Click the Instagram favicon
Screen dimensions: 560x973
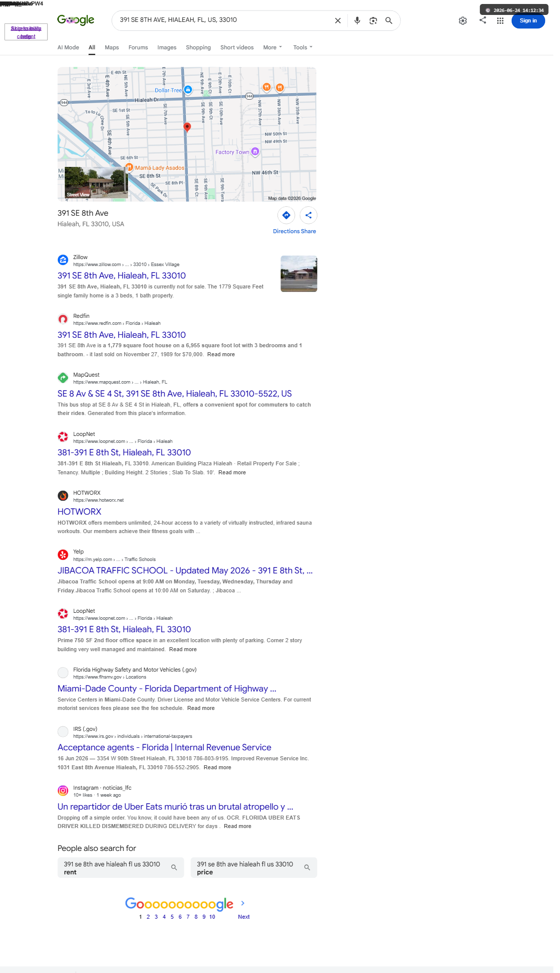point(63,791)
